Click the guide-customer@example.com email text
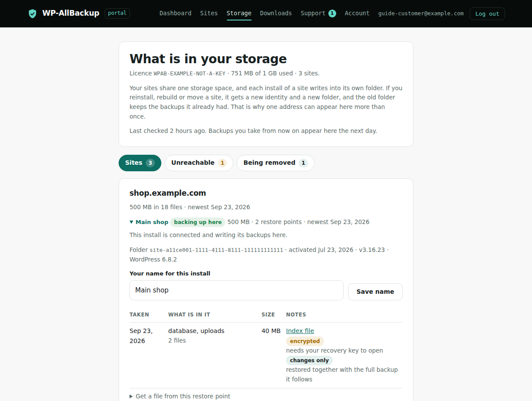Image resolution: width=532 pixels, height=401 pixels. tap(421, 14)
